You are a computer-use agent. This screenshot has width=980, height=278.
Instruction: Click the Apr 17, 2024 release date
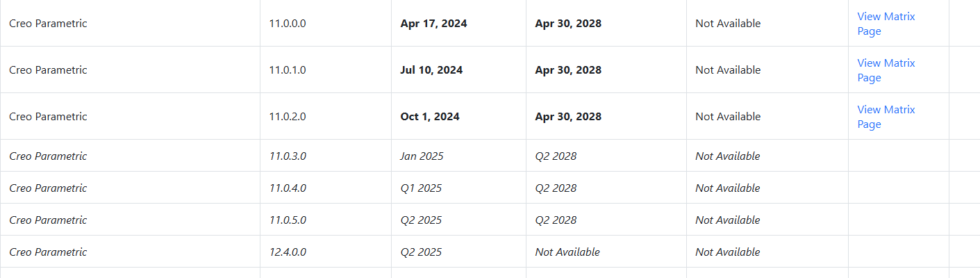click(x=433, y=24)
